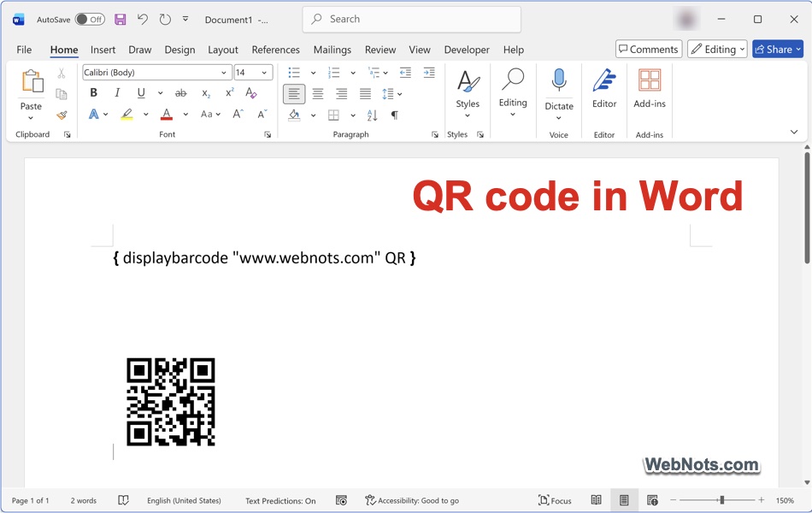Open the Design tab
812x513 pixels.
(x=179, y=50)
